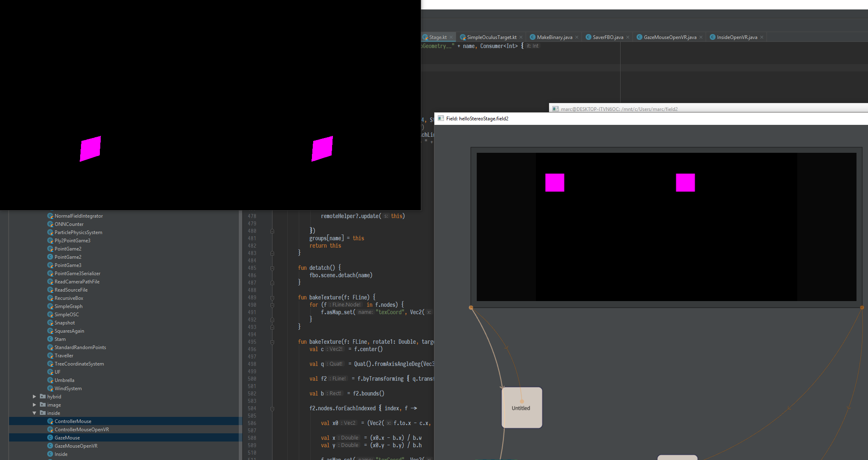Viewport: 868px width, 460px height.
Task: Select ControllerMouseOpenVR in the inside folder
Action: pyautogui.click(x=81, y=430)
